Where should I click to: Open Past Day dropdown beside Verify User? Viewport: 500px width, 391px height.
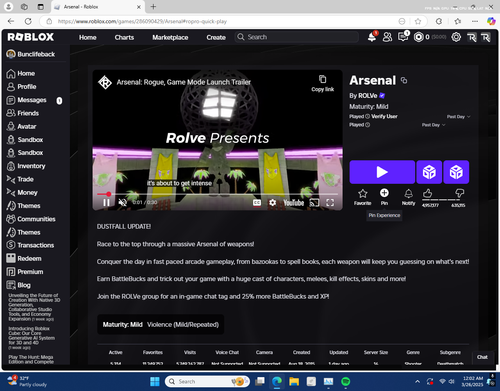458,117
